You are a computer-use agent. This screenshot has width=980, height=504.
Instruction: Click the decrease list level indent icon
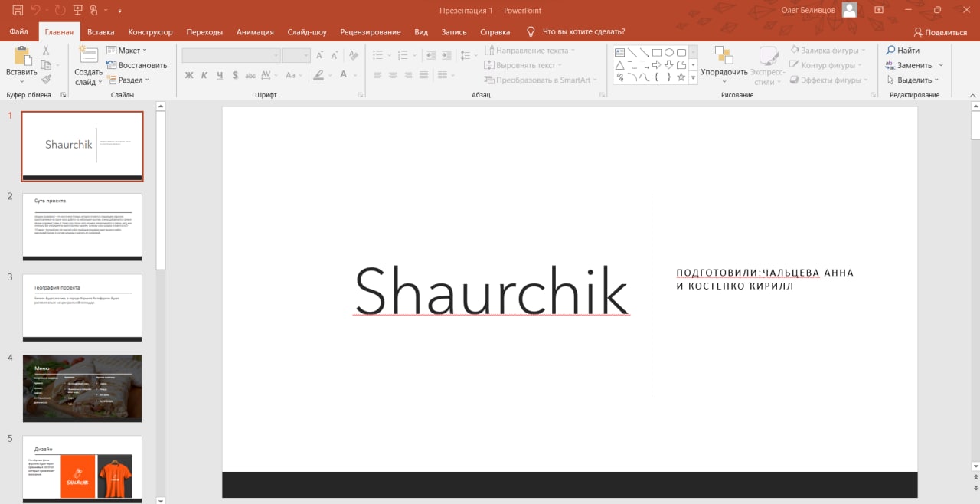coord(430,55)
